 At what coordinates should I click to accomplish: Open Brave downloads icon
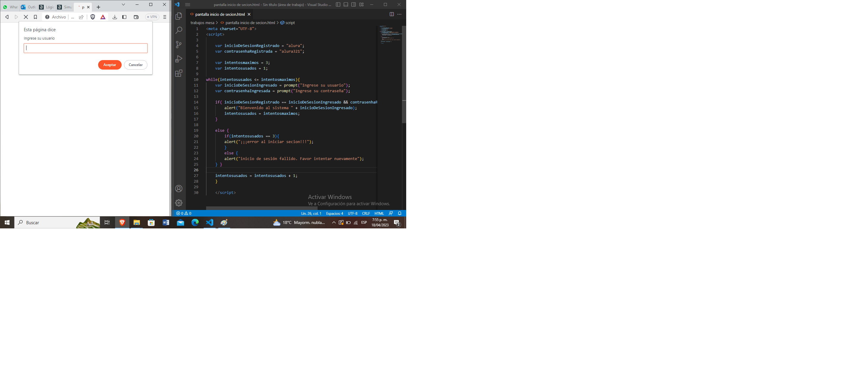(114, 17)
